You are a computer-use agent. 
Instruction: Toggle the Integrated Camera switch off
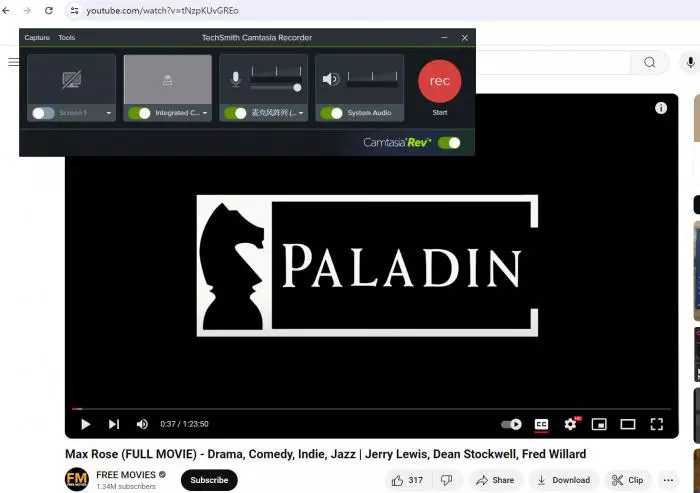pyautogui.click(x=139, y=113)
